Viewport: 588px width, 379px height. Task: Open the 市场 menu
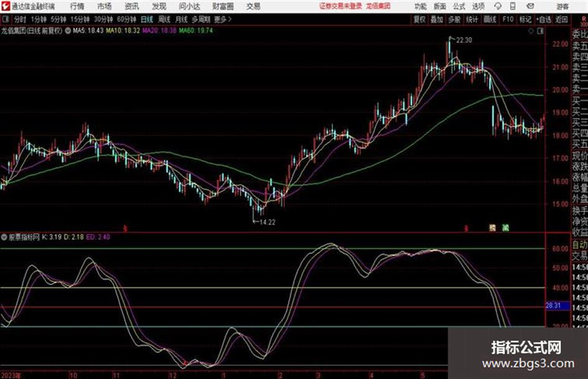pyautogui.click(x=105, y=6)
